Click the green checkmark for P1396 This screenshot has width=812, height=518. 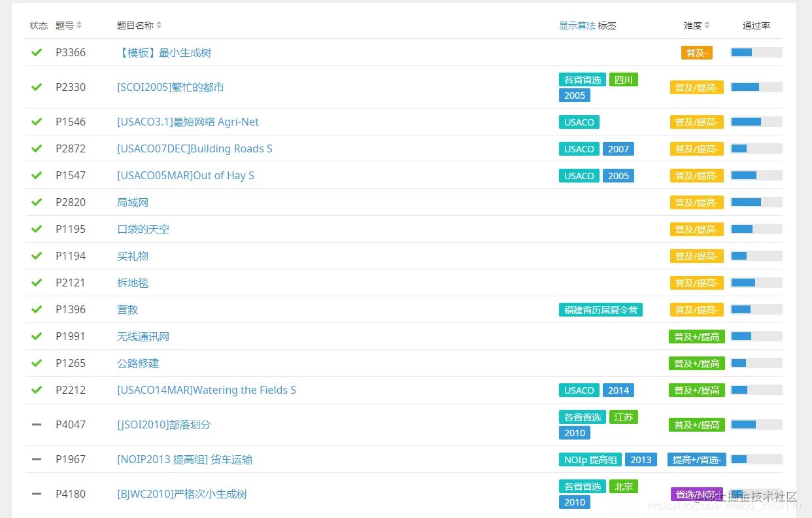coord(37,309)
